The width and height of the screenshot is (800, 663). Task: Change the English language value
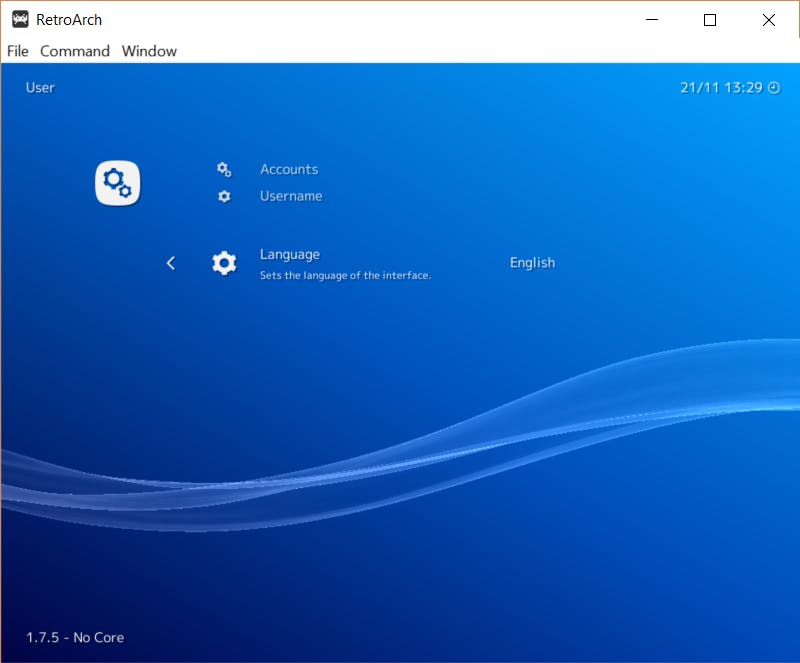pyautogui.click(x=532, y=263)
